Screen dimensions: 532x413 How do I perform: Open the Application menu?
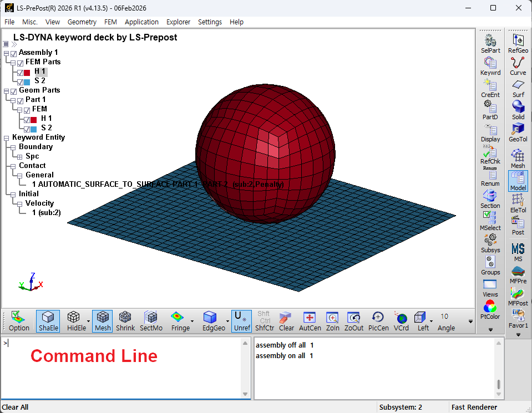pos(141,22)
